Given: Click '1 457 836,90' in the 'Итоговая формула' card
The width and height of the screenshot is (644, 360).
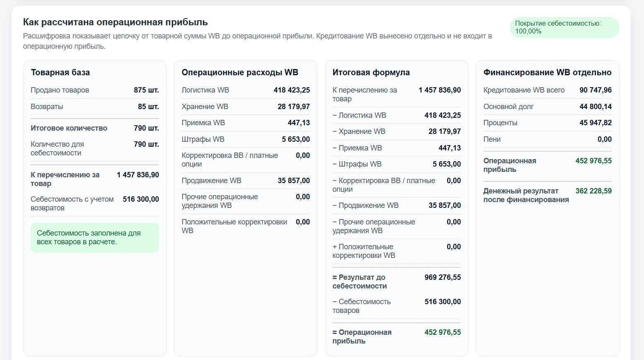Looking at the screenshot, I should [x=440, y=90].
